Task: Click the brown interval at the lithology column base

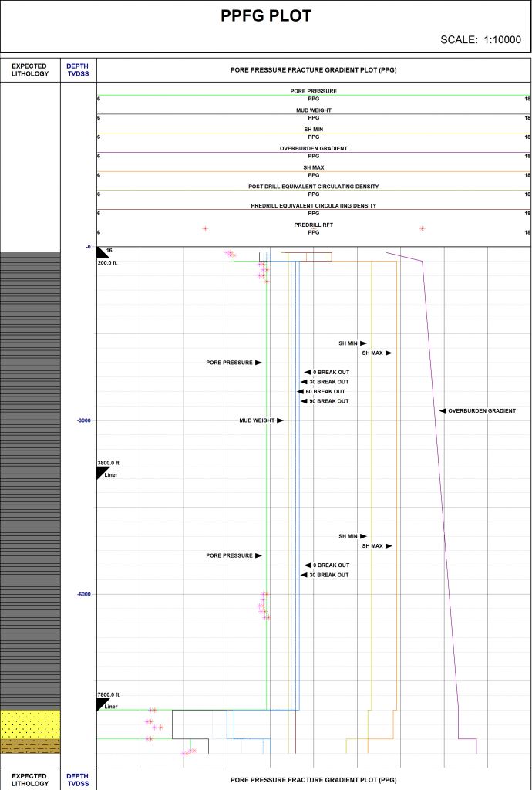Action: 30,746
